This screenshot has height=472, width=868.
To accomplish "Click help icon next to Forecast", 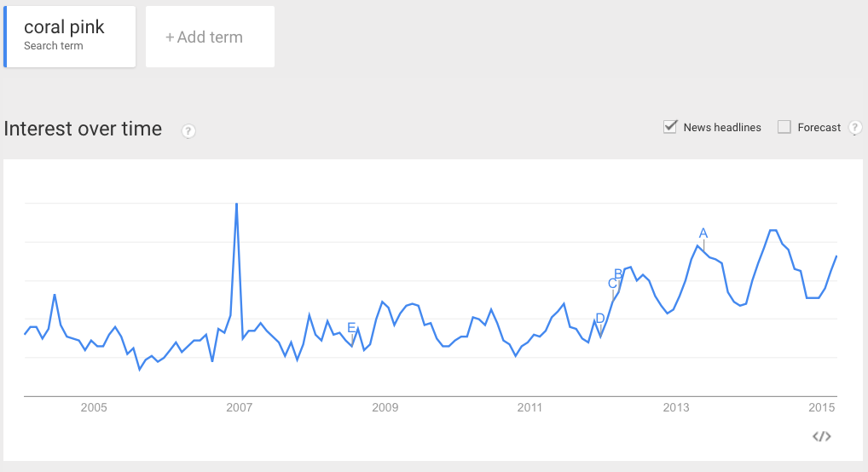I will point(854,128).
